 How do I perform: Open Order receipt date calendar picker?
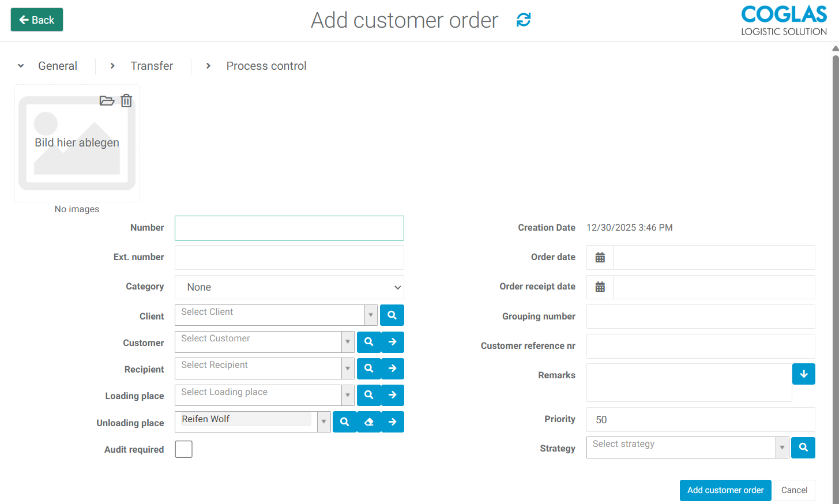click(x=600, y=287)
